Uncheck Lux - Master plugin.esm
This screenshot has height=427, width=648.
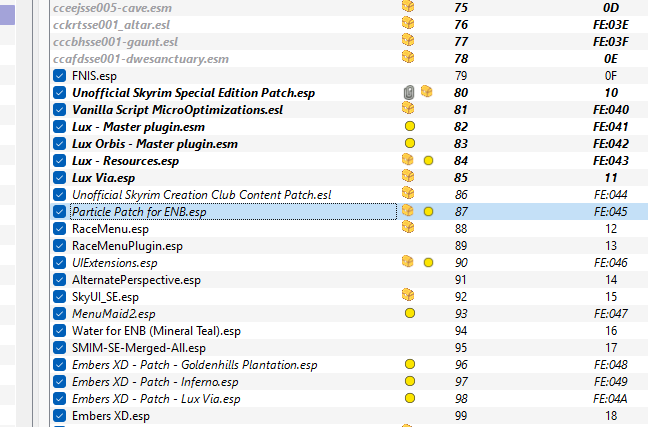pos(60,126)
